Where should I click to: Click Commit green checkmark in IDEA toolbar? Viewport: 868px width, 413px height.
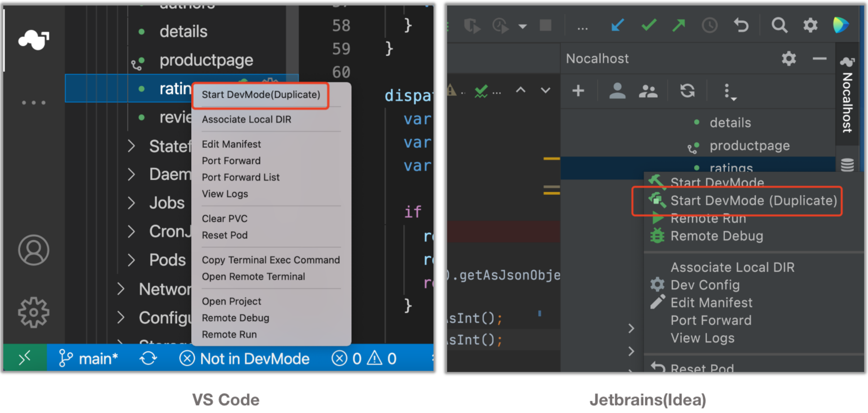pyautogui.click(x=649, y=25)
